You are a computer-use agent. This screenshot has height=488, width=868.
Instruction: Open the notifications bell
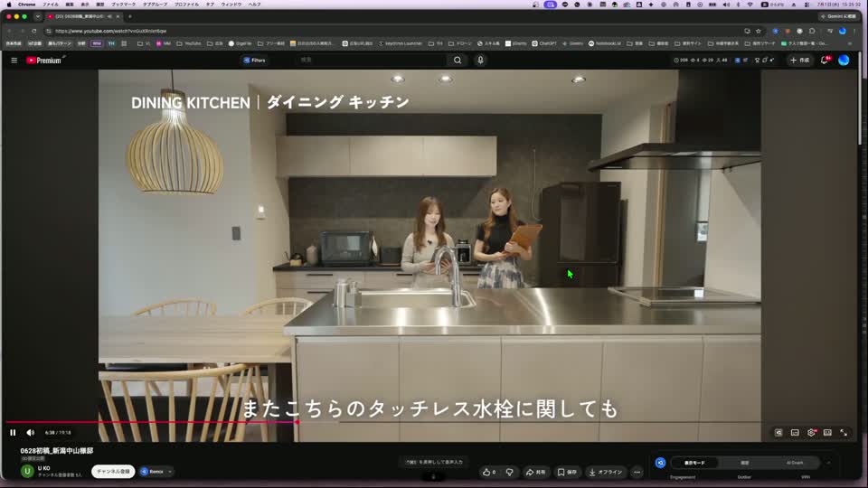825,61
